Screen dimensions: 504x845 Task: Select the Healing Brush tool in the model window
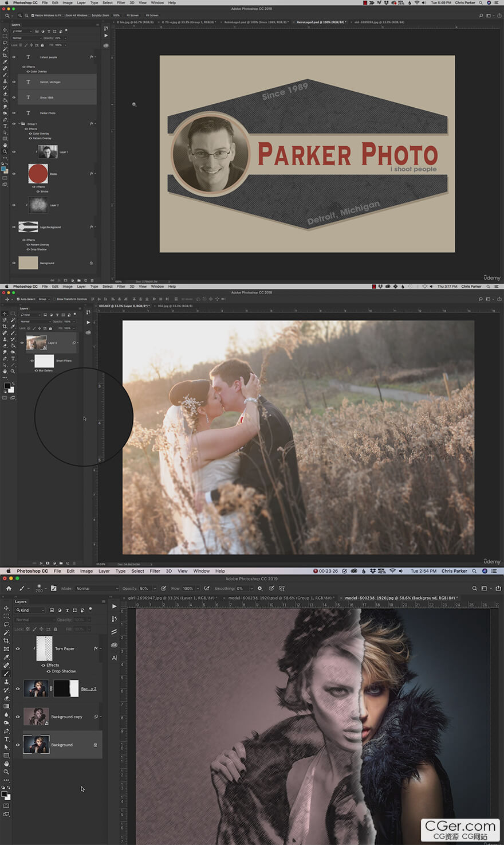tap(6, 666)
